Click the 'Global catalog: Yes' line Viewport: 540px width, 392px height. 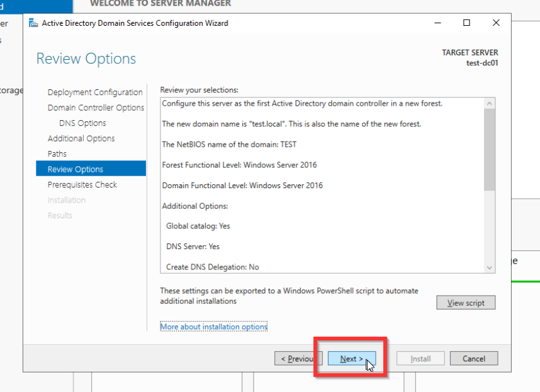pos(198,226)
